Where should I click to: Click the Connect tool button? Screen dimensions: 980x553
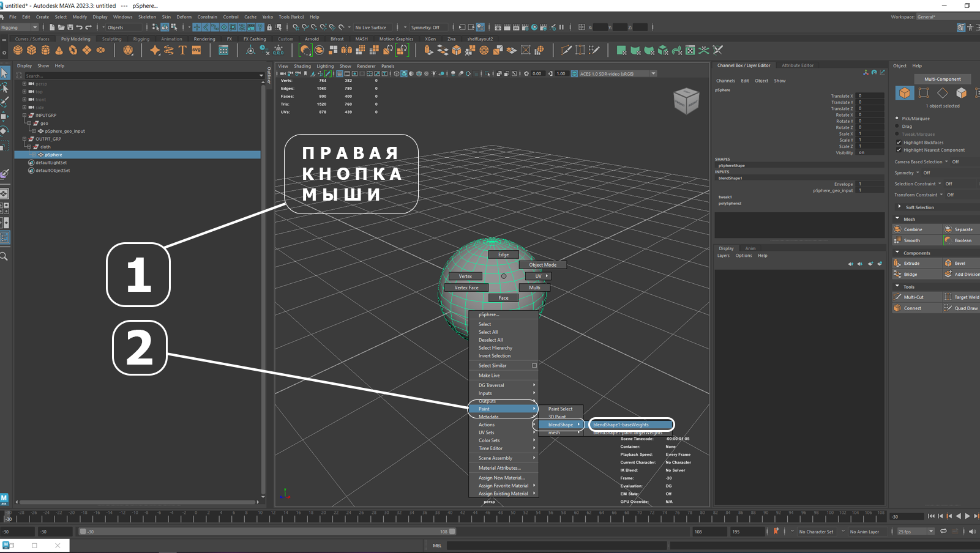[x=917, y=308]
